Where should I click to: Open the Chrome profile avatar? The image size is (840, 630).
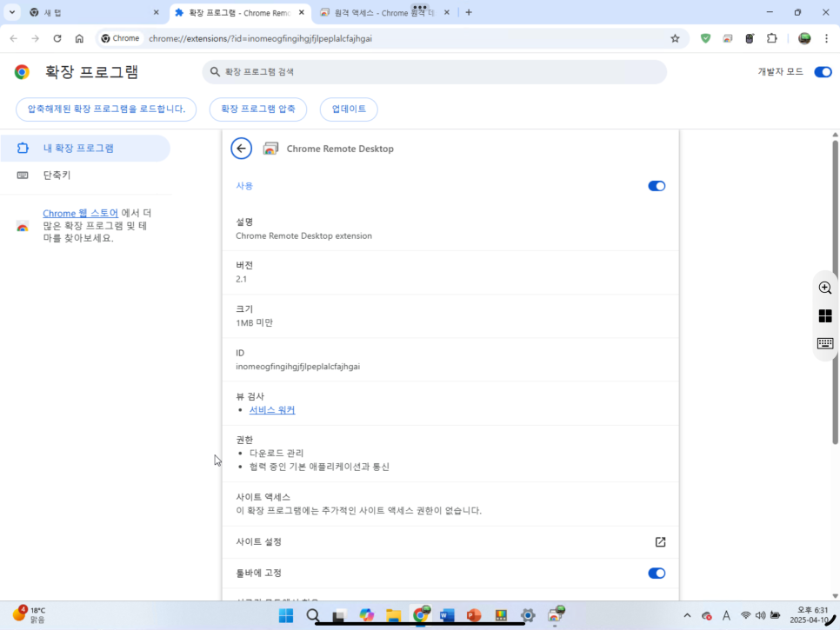click(804, 38)
